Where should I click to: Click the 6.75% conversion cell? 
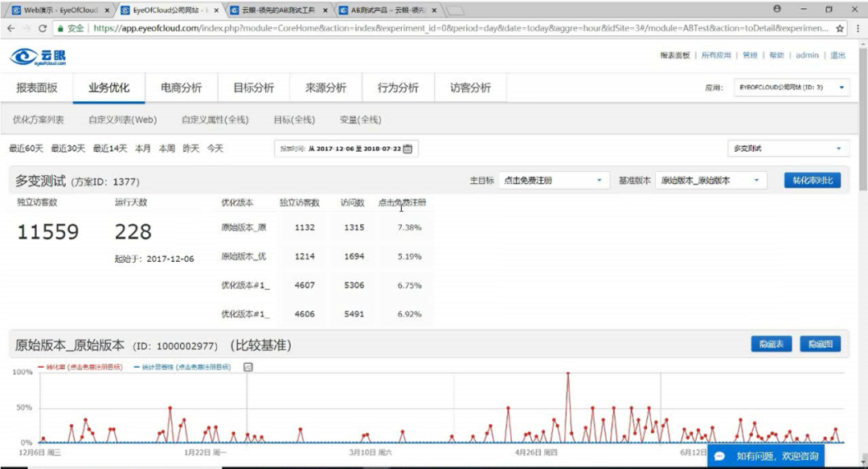pyautogui.click(x=409, y=285)
